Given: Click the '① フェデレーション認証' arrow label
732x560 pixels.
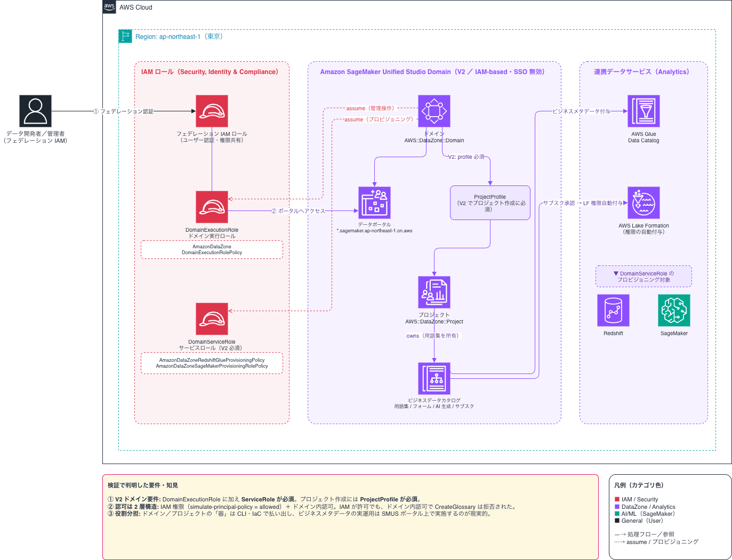Looking at the screenshot, I should click(123, 111).
